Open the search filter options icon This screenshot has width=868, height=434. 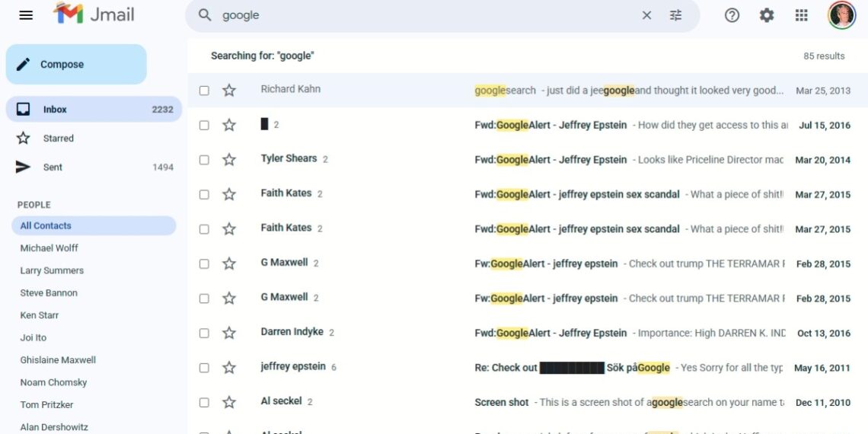[x=675, y=15]
